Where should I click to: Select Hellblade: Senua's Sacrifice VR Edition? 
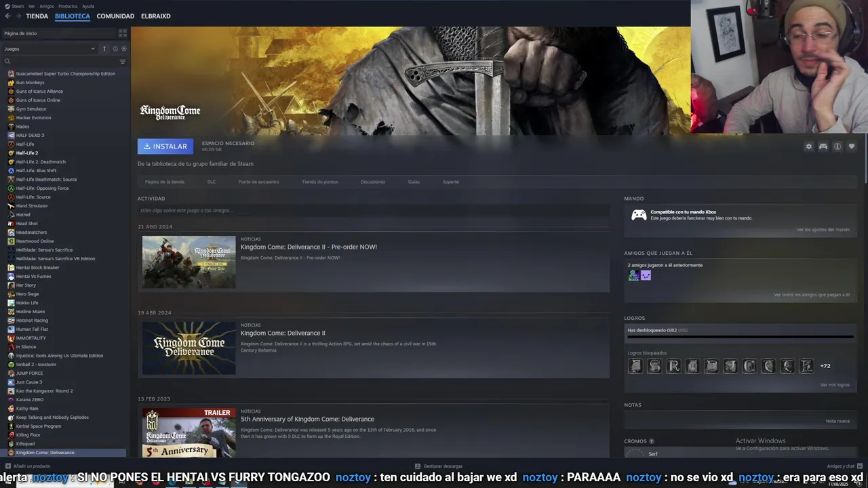(x=56, y=258)
